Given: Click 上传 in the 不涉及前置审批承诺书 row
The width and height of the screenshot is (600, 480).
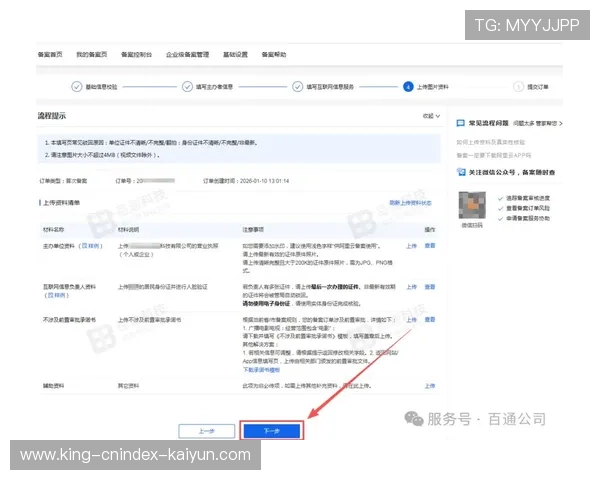Looking at the screenshot, I should point(411,320).
